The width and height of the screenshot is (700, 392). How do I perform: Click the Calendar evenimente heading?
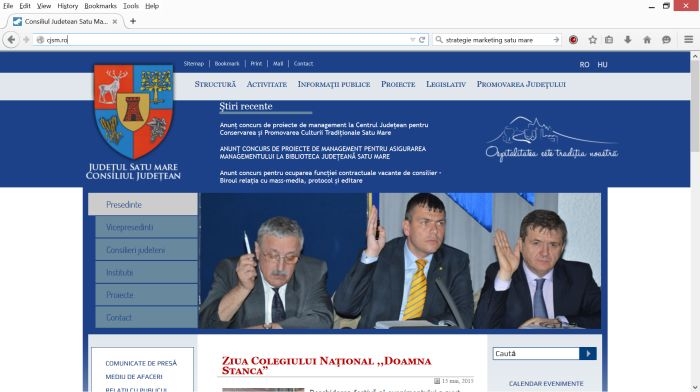click(546, 384)
